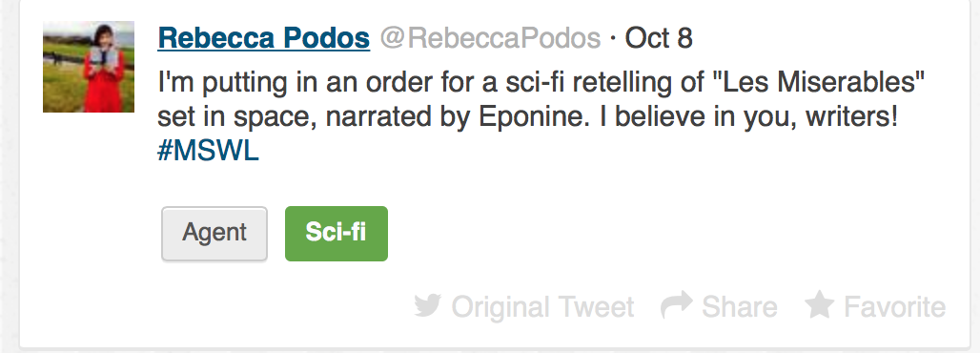Screen dimensions: 980x353
Task: Follow the #MSWL hashtag link
Action: tap(208, 152)
